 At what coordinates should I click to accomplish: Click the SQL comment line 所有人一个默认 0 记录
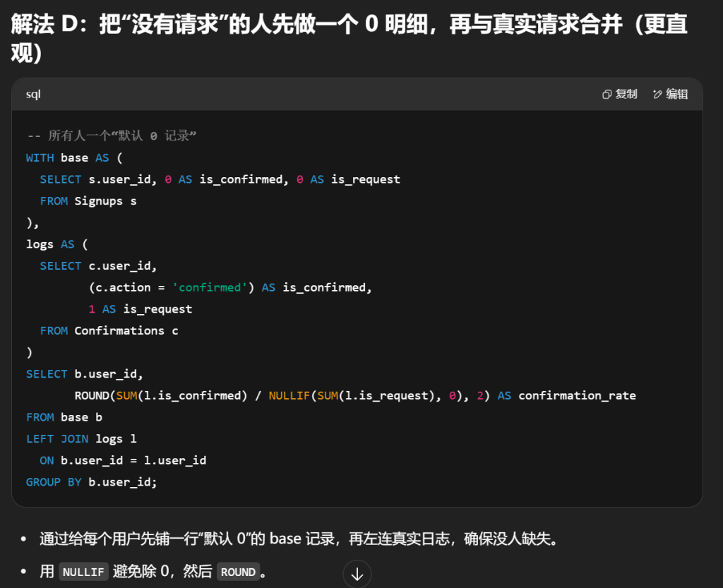tap(111, 136)
